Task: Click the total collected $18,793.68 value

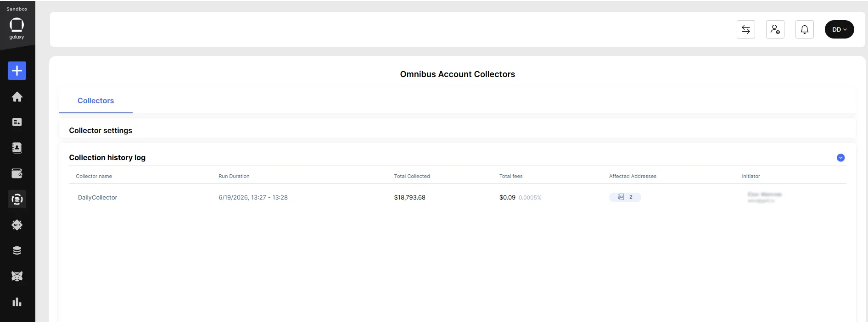Action: 410,198
